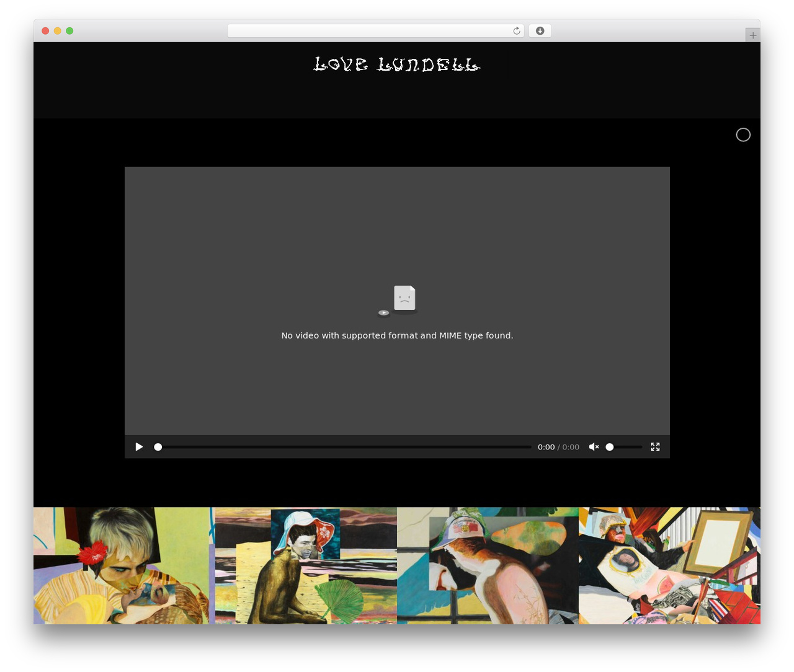Play the video
794x672 pixels.
click(139, 447)
